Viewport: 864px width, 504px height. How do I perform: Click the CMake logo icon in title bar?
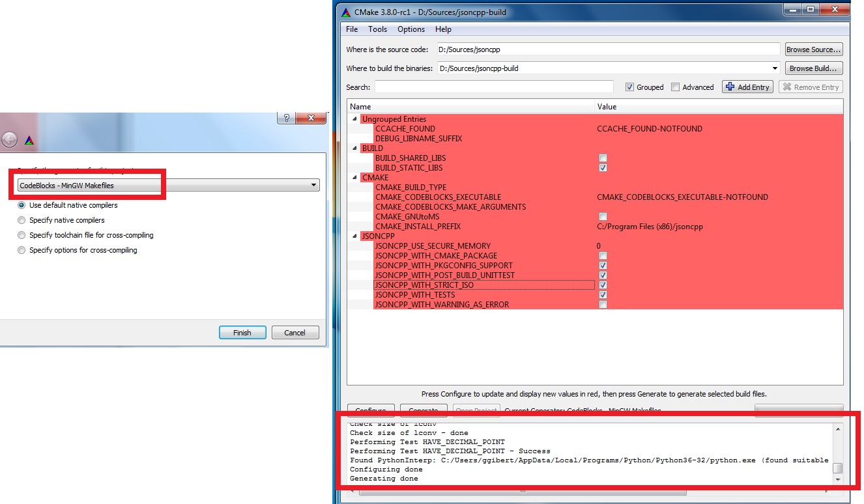pyautogui.click(x=345, y=12)
